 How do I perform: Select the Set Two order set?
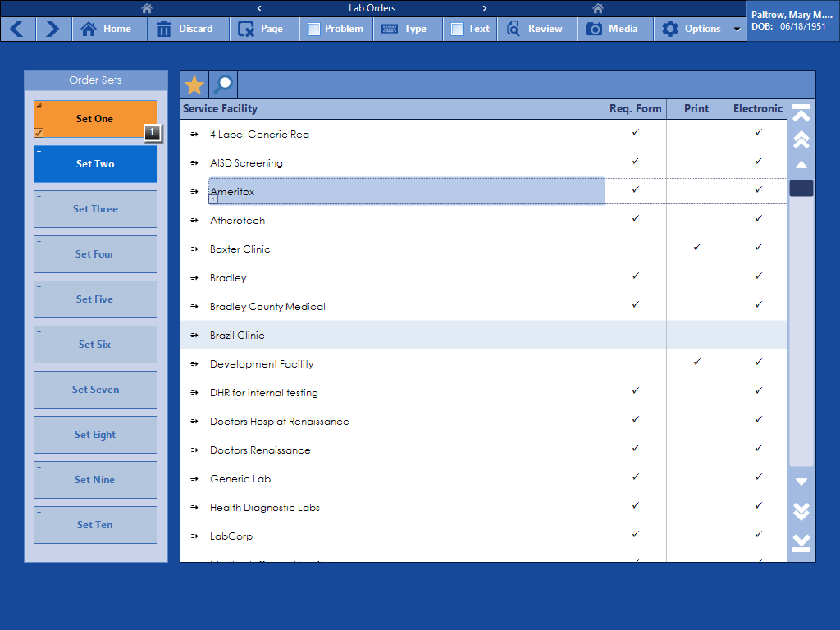[95, 164]
